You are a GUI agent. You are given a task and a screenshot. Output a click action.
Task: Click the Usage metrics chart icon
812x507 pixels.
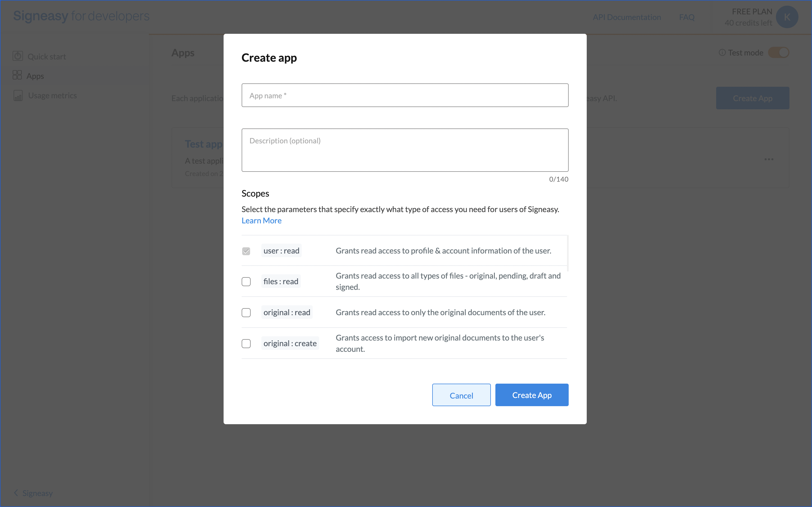click(18, 96)
